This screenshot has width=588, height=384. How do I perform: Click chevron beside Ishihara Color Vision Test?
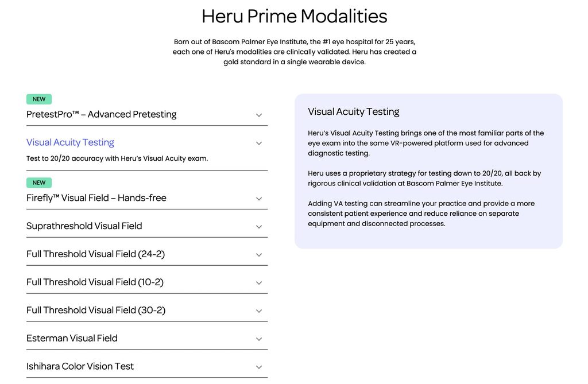(x=259, y=367)
